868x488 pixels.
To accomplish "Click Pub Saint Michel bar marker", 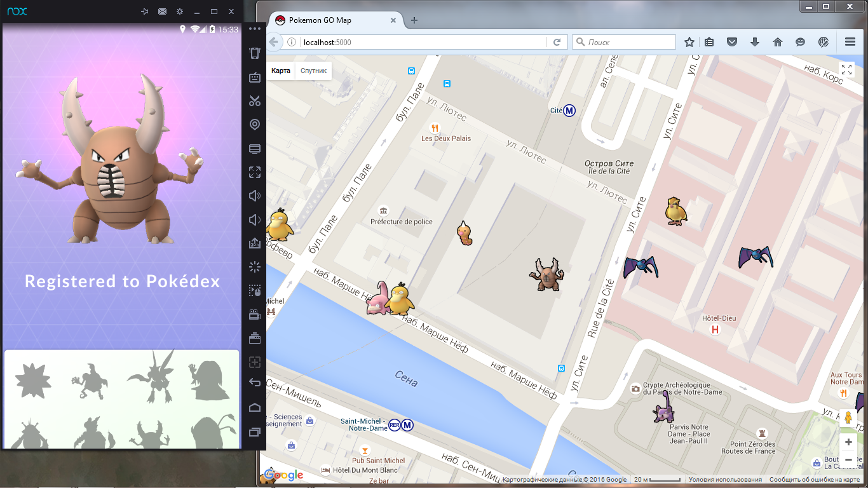I will point(365,450).
